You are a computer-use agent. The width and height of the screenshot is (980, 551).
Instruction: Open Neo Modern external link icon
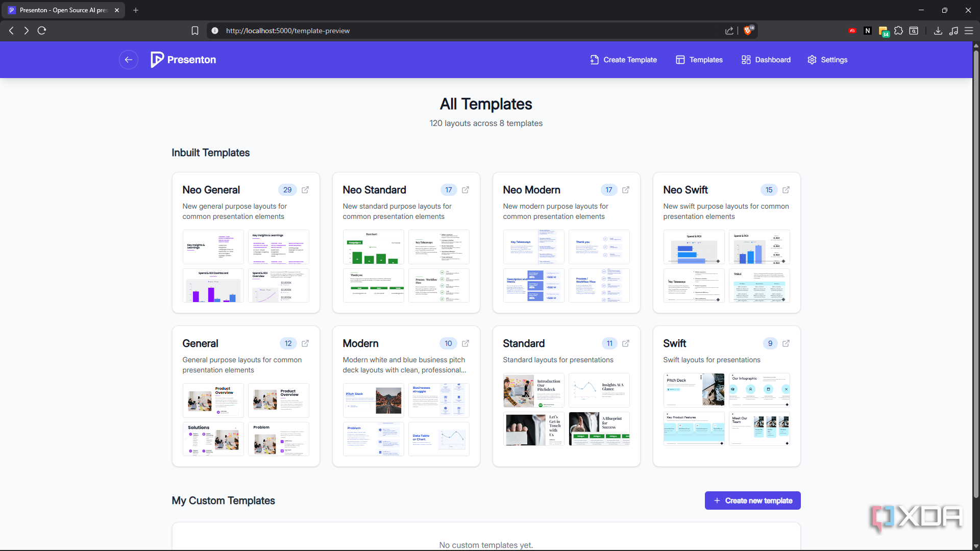click(x=626, y=190)
